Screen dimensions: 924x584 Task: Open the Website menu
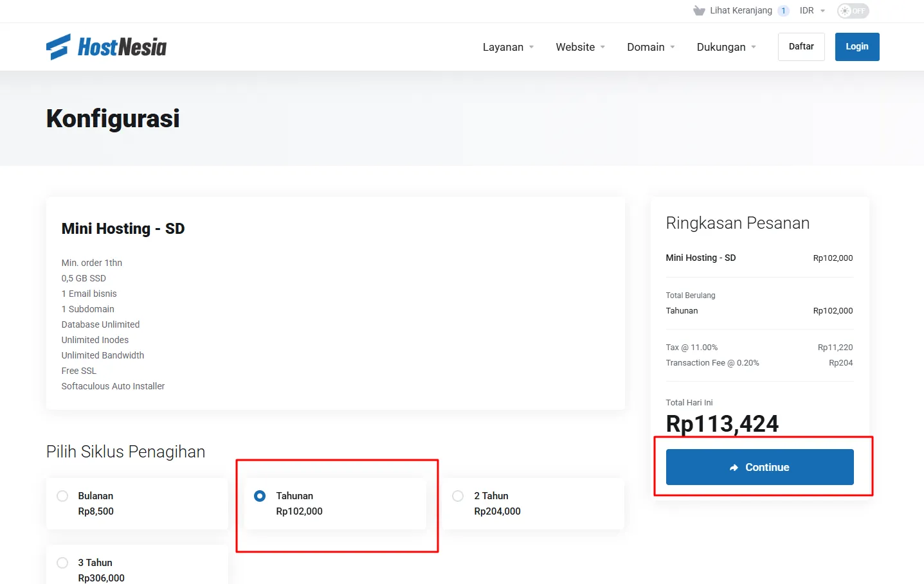click(580, 47)
